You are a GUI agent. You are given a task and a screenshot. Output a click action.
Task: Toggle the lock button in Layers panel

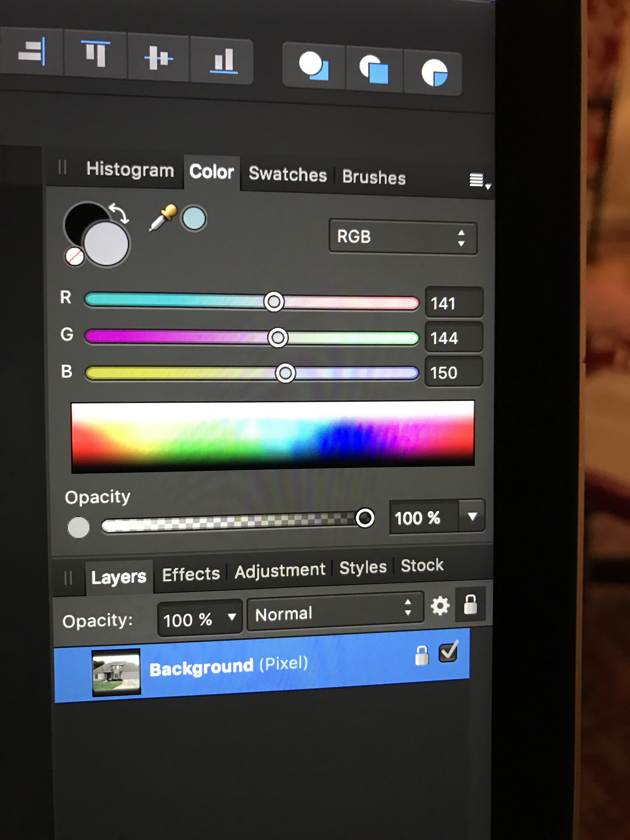(470, 605)
